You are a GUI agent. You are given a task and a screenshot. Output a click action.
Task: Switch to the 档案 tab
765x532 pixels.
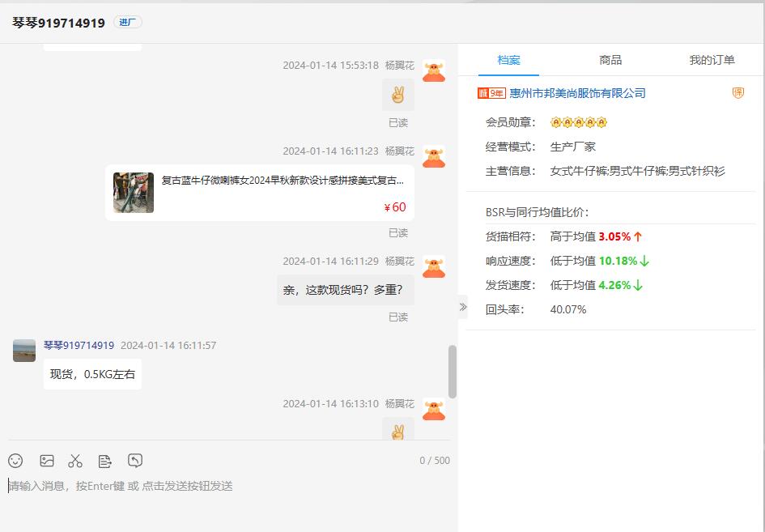click(508, 60)
